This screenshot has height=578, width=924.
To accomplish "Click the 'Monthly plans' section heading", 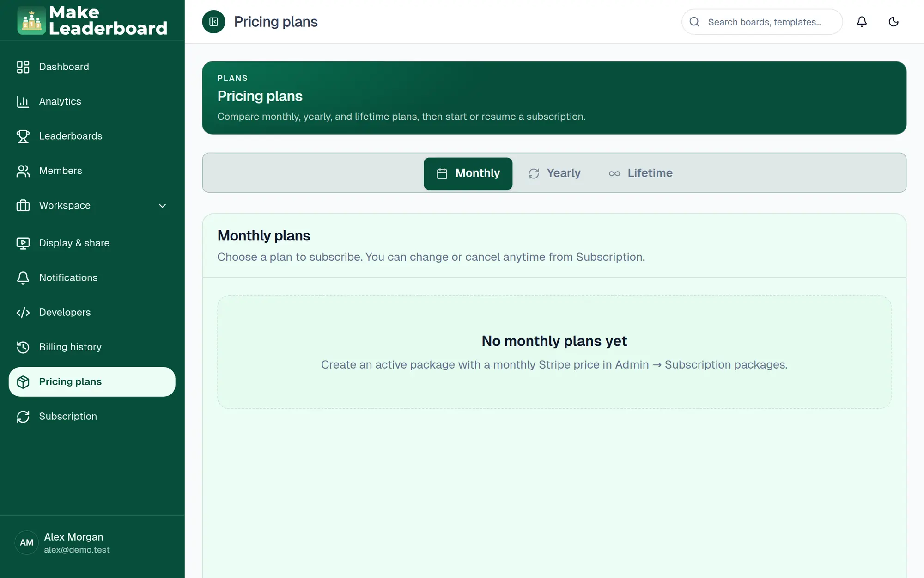I will 264,236.
